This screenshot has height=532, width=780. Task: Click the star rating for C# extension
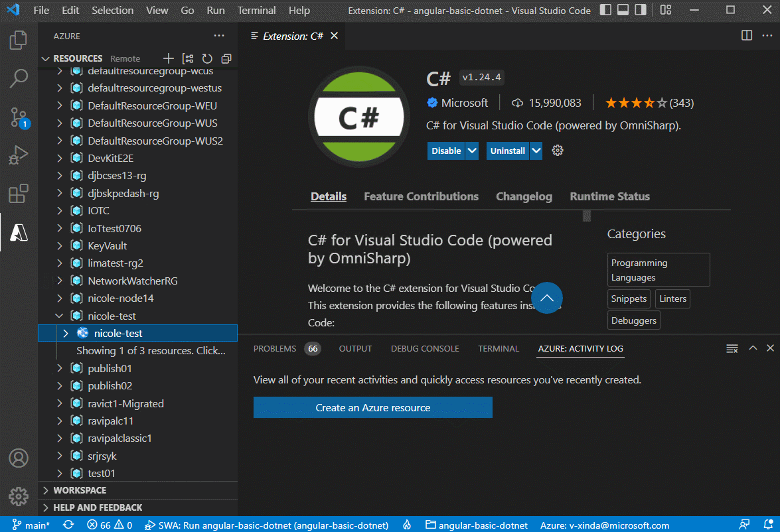(x=649, y=103)
